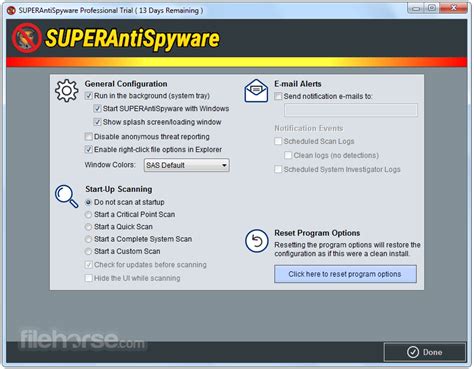
Task: Enable Disable anonymous threat reporting
Action: pos(88,137)
